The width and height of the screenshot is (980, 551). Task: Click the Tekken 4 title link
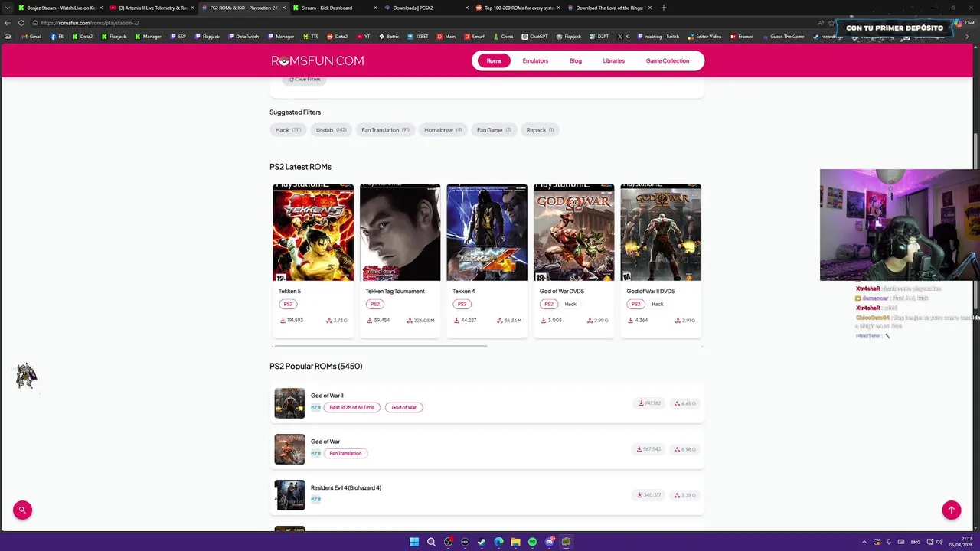(x=464, y=292)
